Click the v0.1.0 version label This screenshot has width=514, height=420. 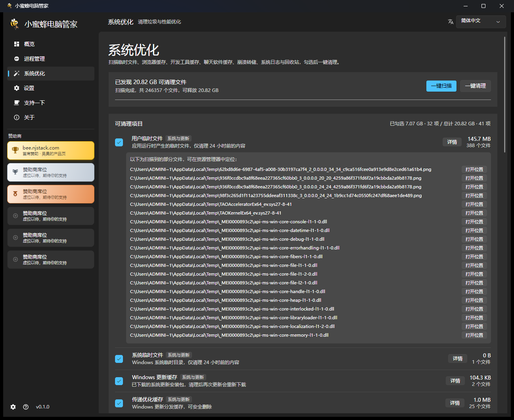pos(43,407)
